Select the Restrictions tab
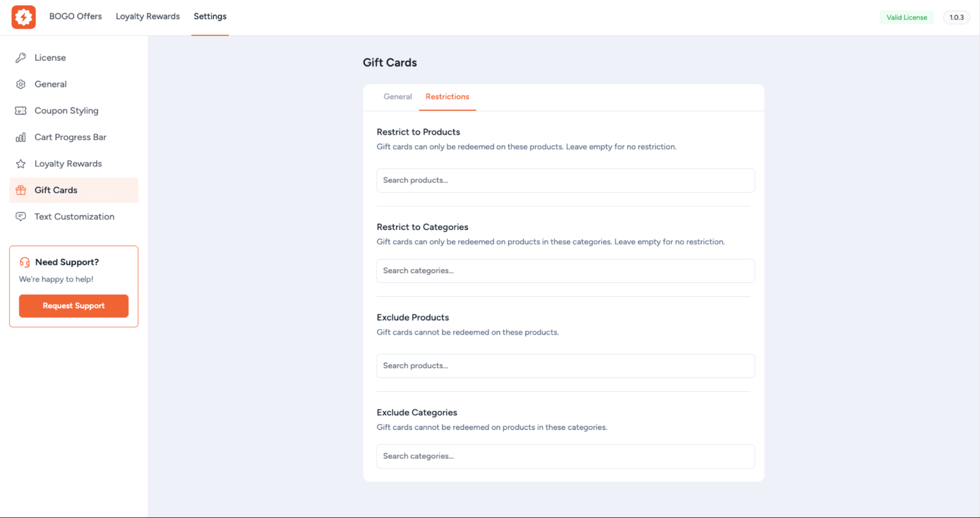The height and width of the screenshot is (518, 980). 447,96
